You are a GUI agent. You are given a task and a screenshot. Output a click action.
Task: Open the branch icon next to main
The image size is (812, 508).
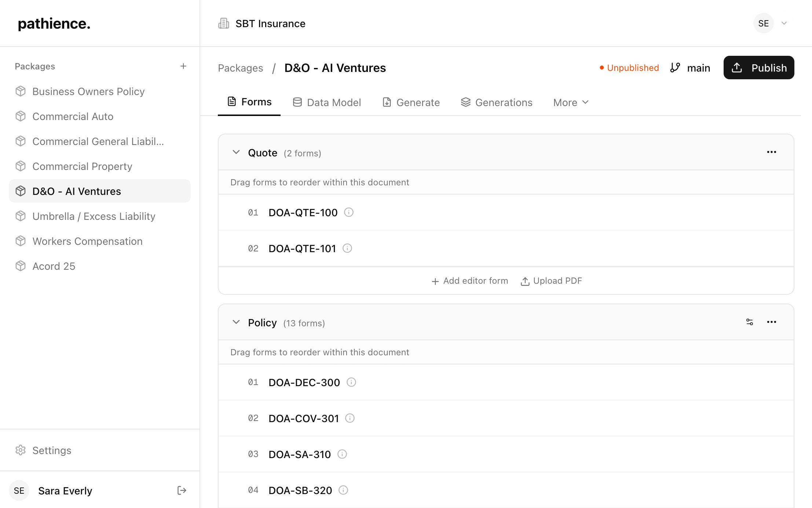tap(675, 68)
